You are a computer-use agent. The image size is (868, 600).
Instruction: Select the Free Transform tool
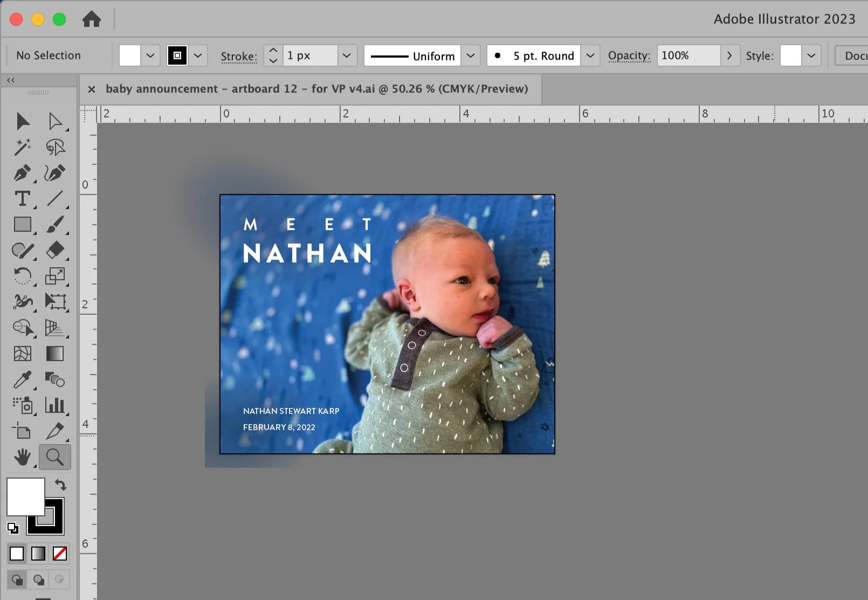tap(55, 301)
